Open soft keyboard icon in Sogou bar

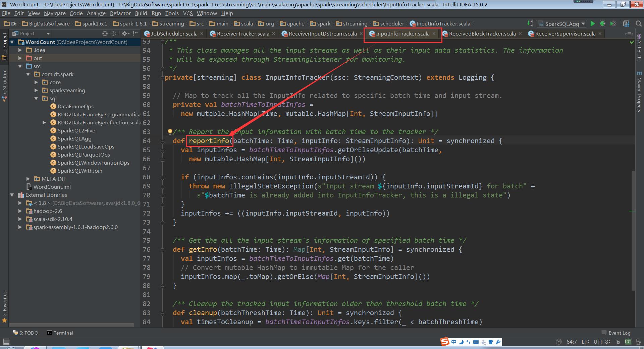pos(476,342)
